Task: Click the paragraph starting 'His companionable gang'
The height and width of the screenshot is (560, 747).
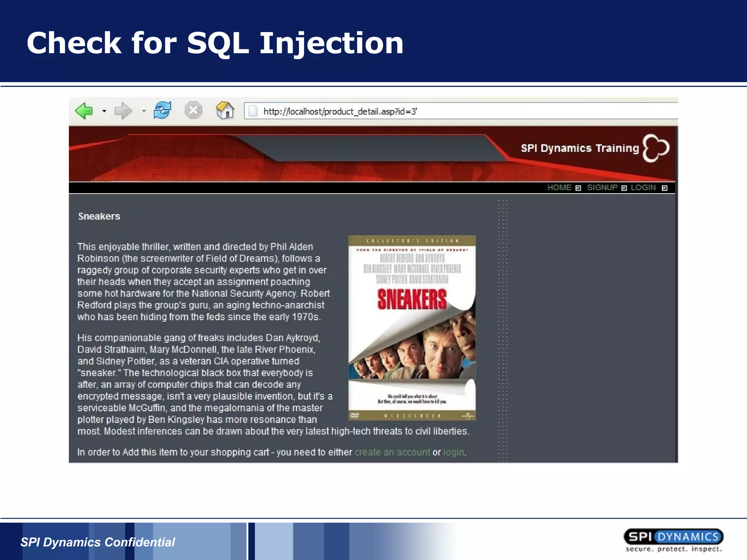Action: point(273,384)
